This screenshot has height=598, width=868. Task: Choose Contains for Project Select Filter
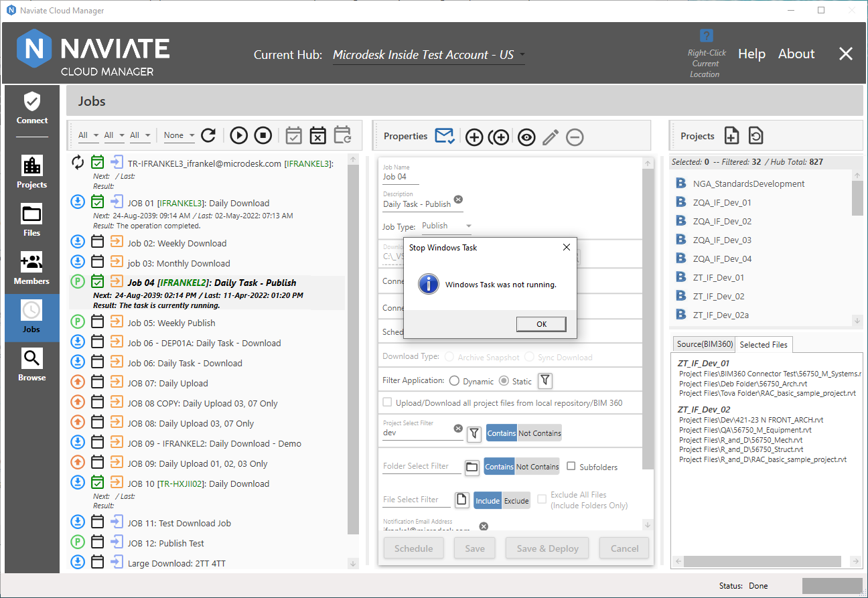pyautogui.click(x=502, y=433)
